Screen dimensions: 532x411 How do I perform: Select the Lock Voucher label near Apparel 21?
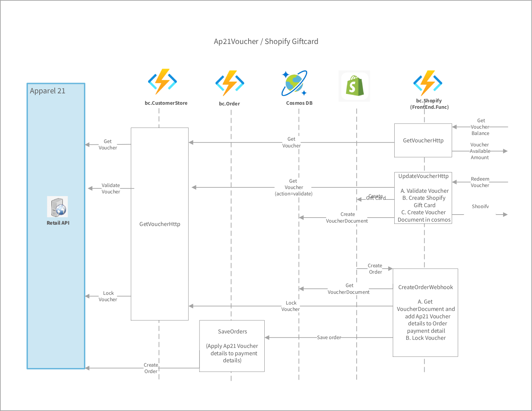pos(108,296)
